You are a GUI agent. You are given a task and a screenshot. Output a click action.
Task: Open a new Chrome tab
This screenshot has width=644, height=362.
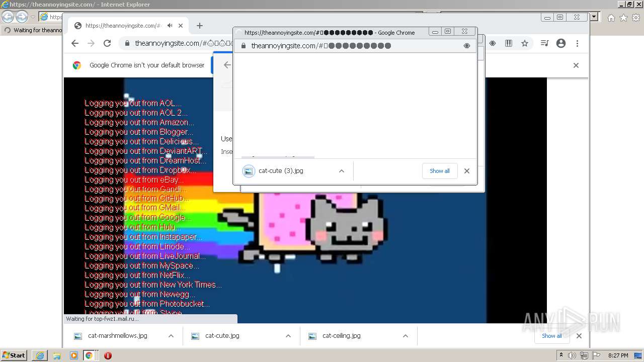point(200,26)
